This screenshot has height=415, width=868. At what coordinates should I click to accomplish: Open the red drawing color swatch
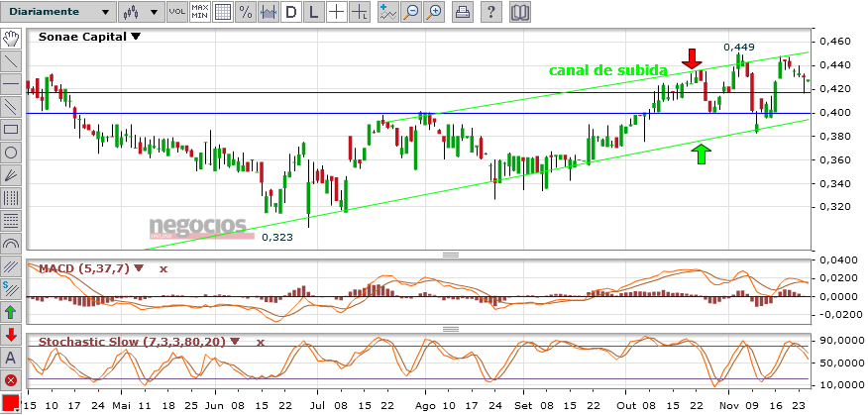click(x=11, y=403)
